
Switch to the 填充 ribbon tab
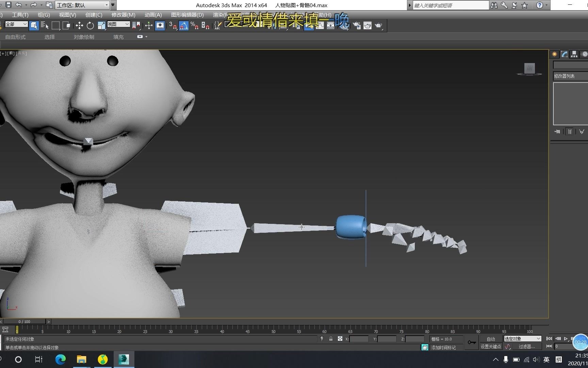pos(118,37)
